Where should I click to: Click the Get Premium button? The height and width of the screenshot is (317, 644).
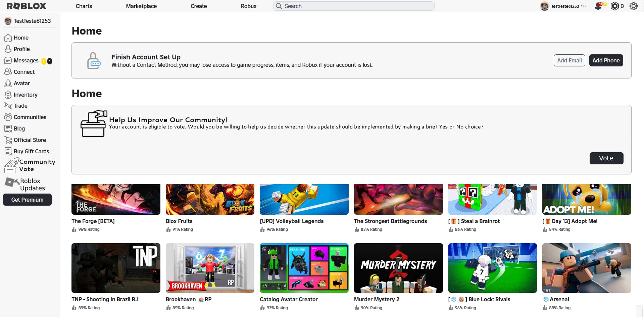click(x=27, y=200)
